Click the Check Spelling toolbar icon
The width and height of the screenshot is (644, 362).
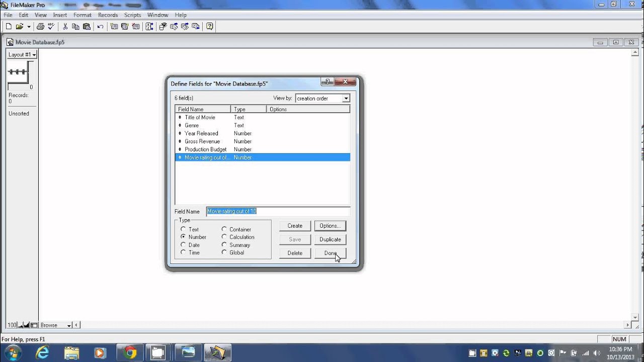click(51, 27)
